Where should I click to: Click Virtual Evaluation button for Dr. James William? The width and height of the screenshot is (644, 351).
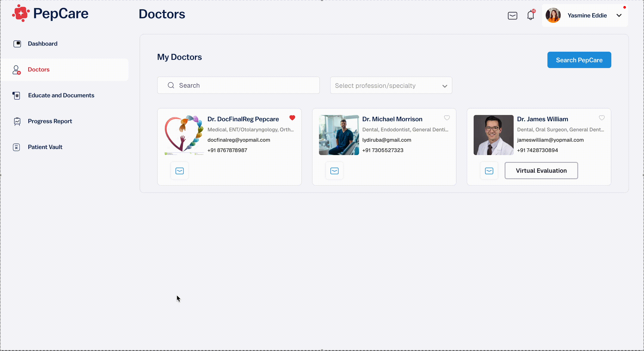pos(541,171)
